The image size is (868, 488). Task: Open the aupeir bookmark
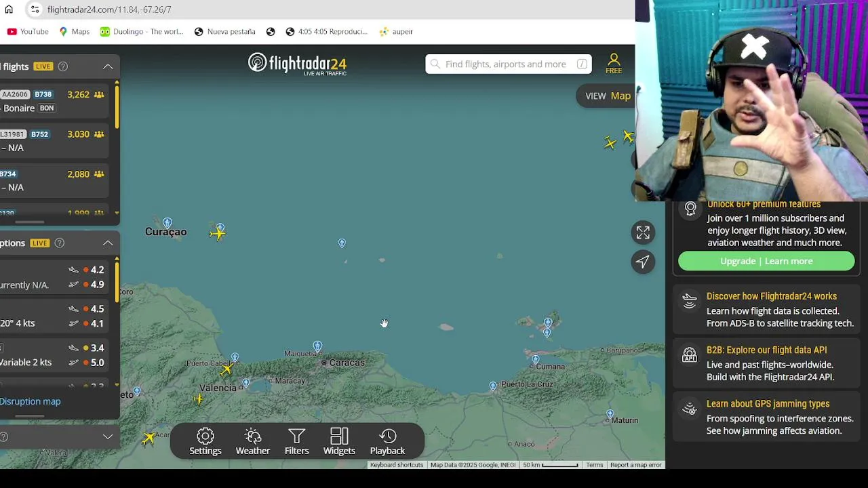click(x=396, y=31)
